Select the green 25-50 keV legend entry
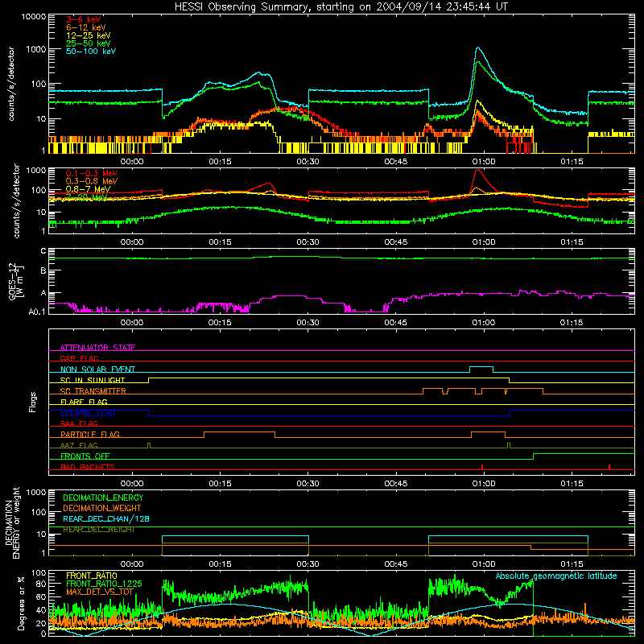The image size is (644, 644). (x=89, y=43)
